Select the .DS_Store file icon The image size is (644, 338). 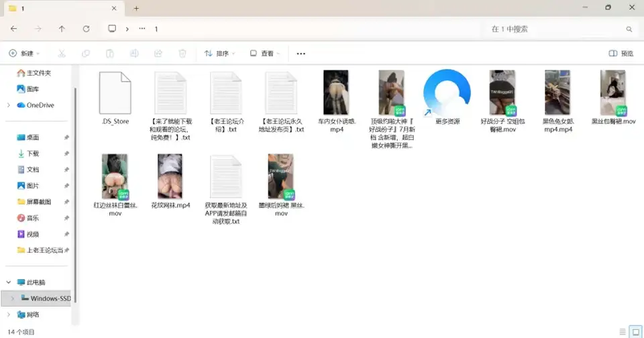point(115,93)
